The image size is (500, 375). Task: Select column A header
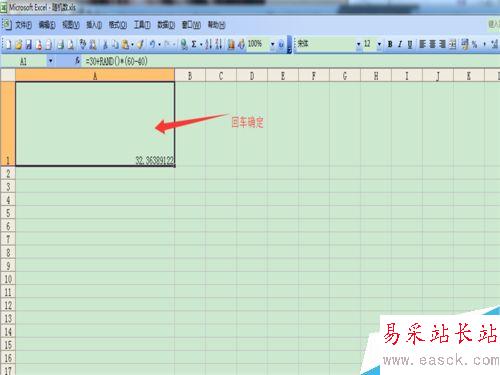95,76
